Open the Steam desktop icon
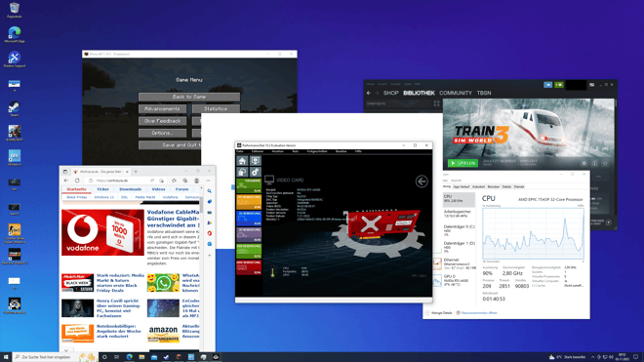 point(15,109)
